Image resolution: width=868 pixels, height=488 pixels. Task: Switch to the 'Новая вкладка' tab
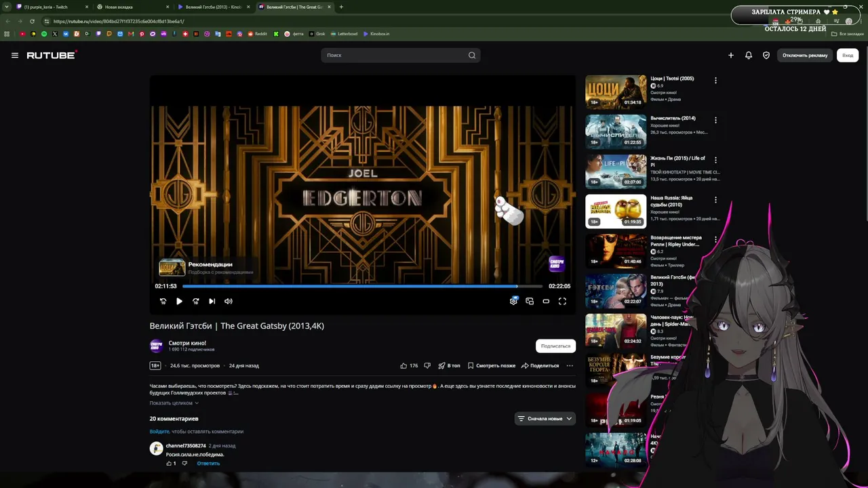[132, 7]
